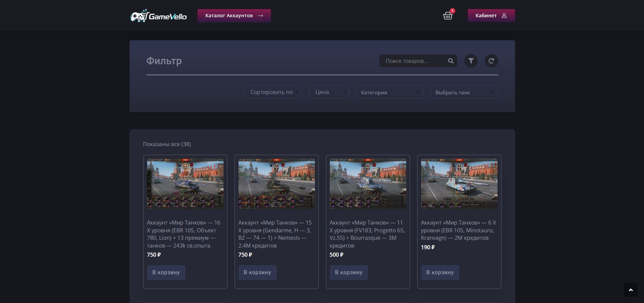
Task: Click the 500 ₽ price
Action: pyautogui.click(x=337, y=255)
